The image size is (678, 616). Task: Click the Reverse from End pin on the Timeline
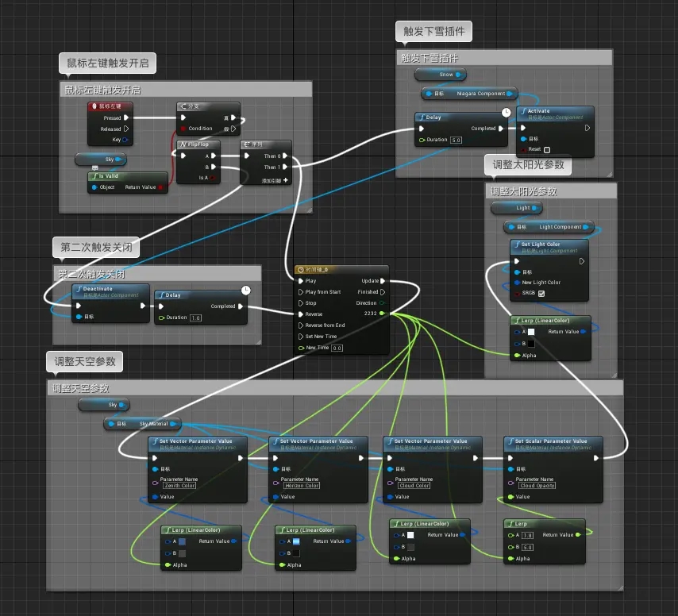301,325
